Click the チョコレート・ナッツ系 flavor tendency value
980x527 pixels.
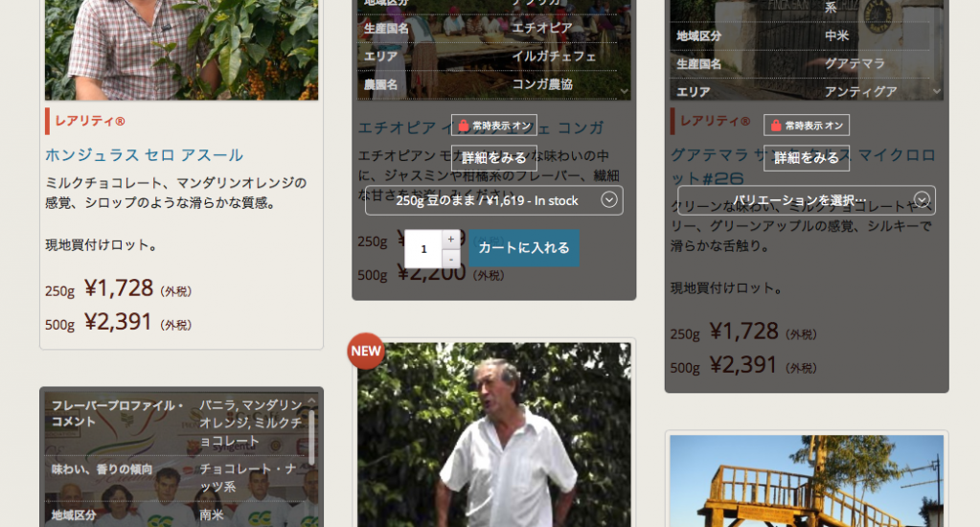coord(248,477)
